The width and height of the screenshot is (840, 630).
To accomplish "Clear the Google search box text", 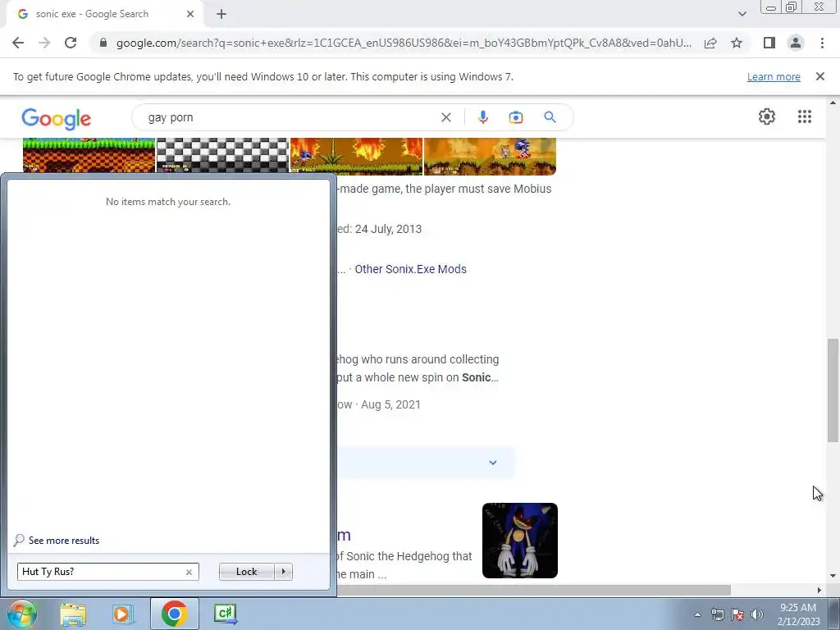I will tap(445, 117).
